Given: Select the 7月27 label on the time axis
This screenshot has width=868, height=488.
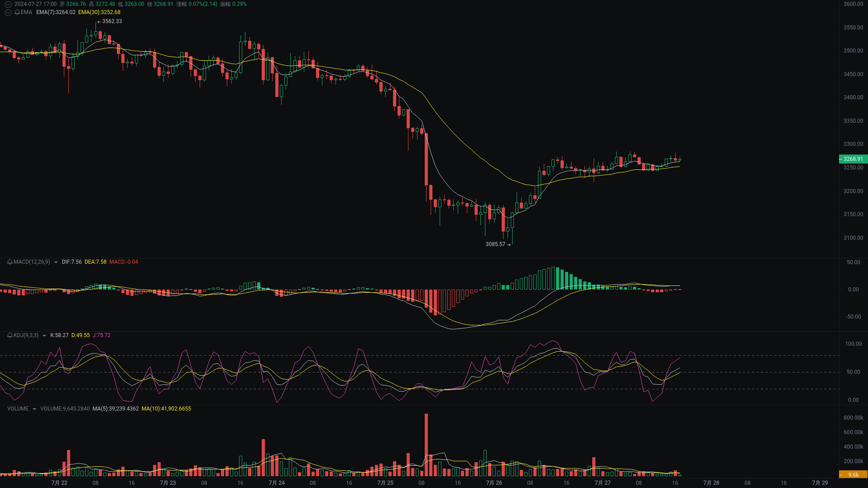Looking at the screenshot, I should coord(602,483).
